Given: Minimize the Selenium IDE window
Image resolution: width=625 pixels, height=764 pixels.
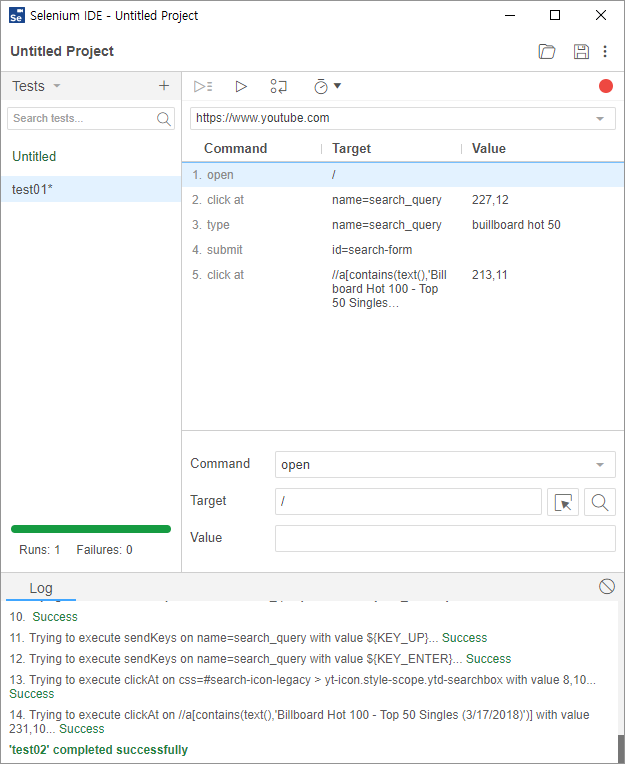Looking at the screenshot, I should pos(510,15).
